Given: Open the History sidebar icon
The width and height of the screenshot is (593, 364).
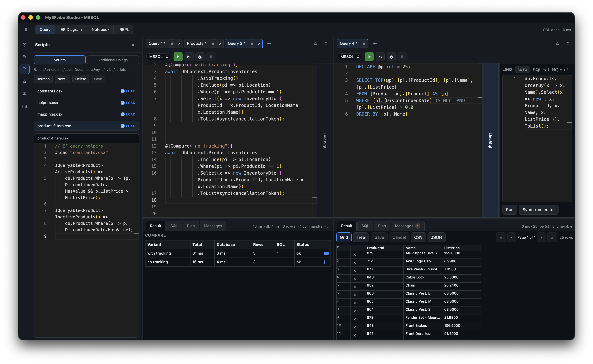Looking at the screenshot, I should [x=24, y=45].
